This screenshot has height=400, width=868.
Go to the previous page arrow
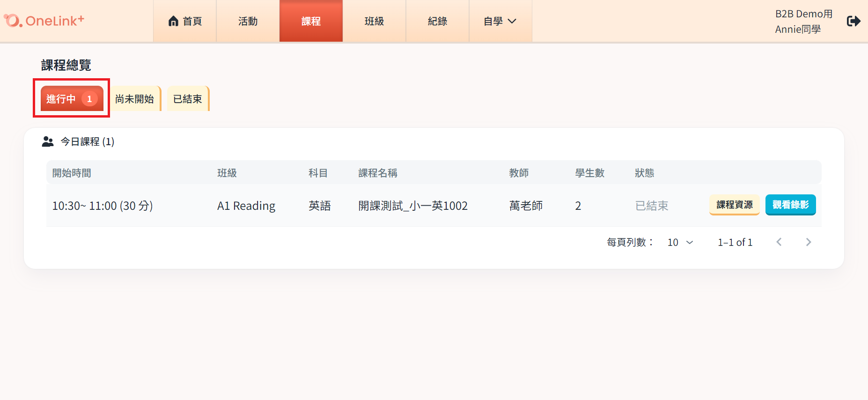[x=779, y=242]
